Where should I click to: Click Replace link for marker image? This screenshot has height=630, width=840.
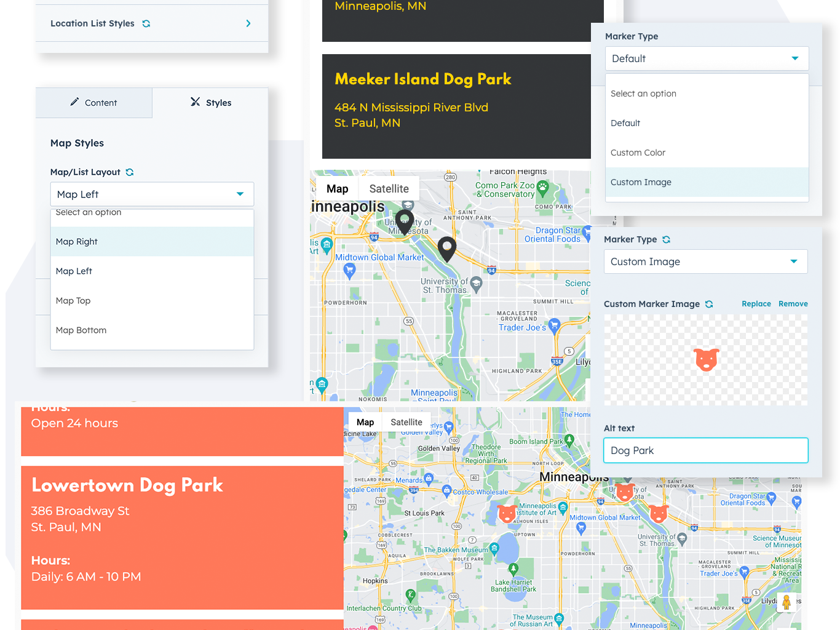(756, 304)
